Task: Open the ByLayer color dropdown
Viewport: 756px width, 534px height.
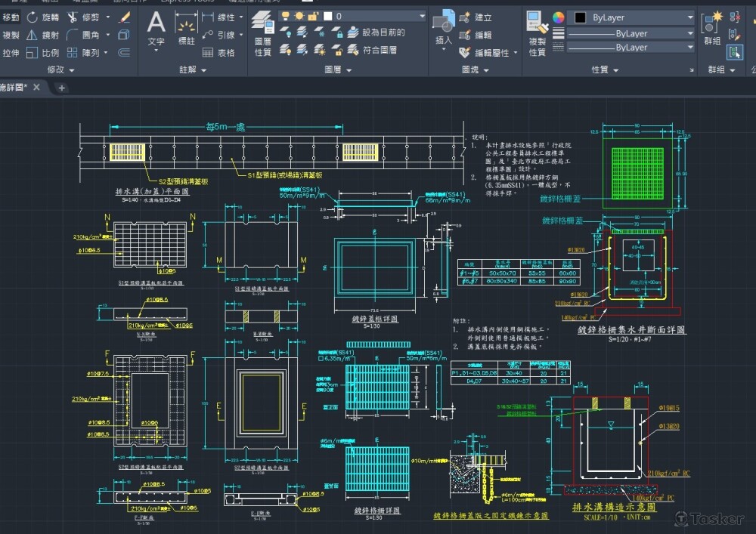Action: click(689, 17)
